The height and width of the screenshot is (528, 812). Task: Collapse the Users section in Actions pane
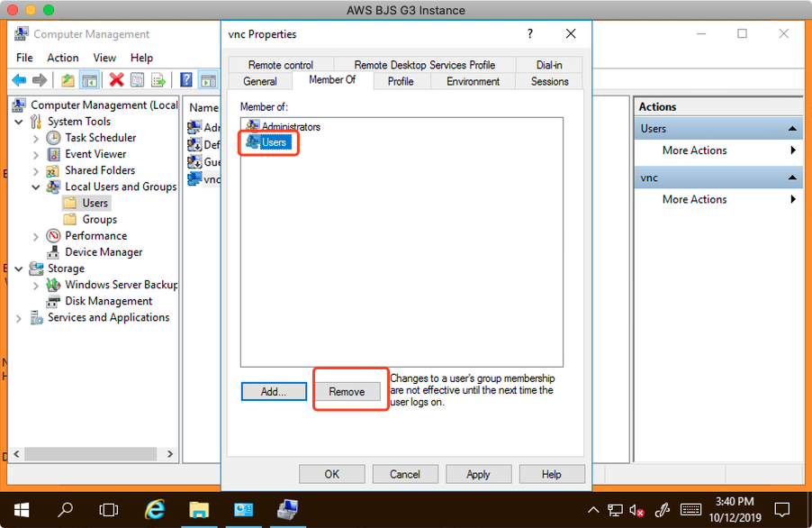792,129
